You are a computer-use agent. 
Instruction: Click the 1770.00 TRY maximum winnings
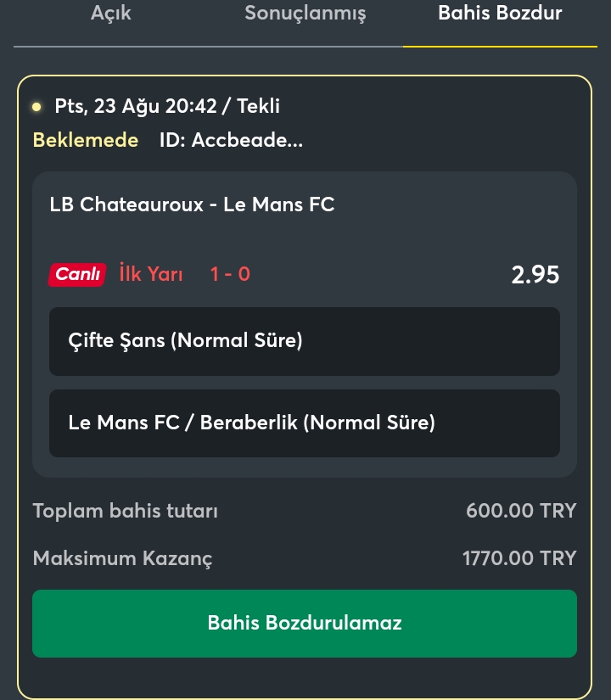click(x=519, y=558)
